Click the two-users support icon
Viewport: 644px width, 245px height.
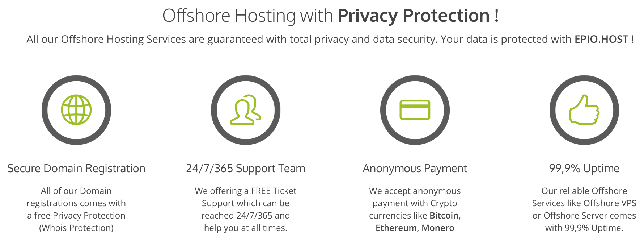(246, 110)
